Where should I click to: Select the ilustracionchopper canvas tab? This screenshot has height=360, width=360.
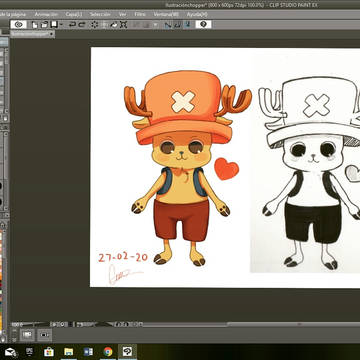(x=32, y=34)
